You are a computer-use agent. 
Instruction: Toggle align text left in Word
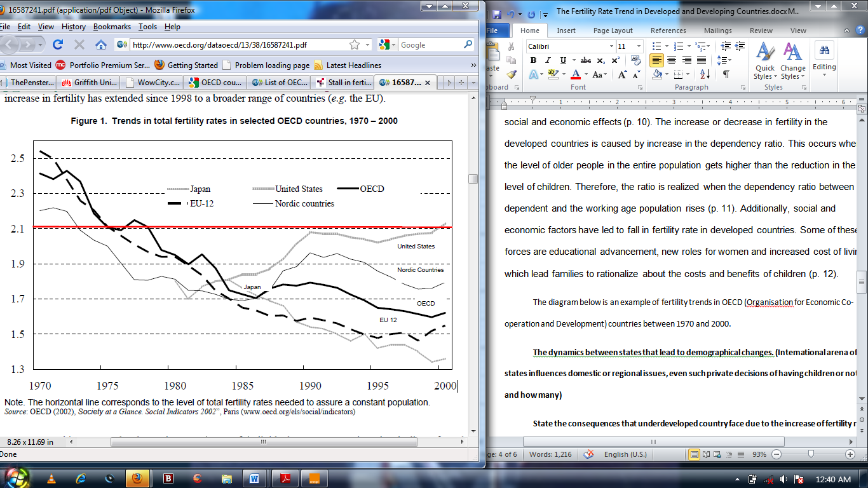[x=656, y=60]
